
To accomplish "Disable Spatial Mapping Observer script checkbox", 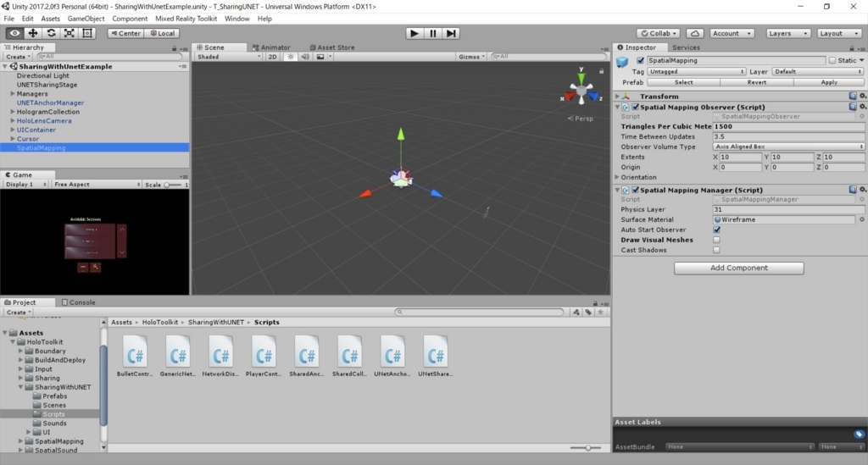I will (636, 107).
